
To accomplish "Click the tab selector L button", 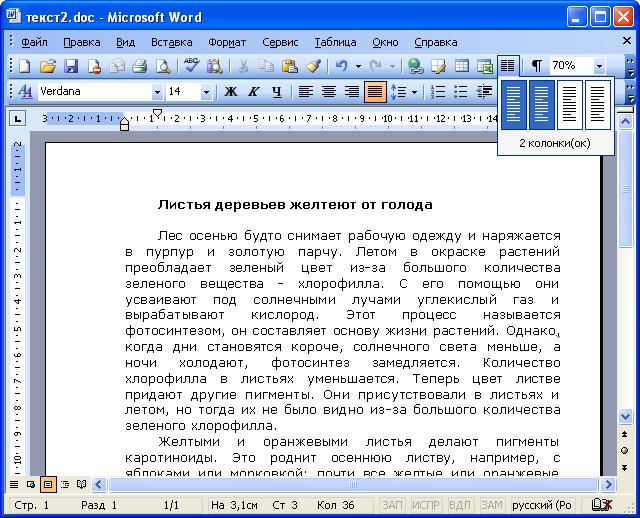I will click(x=17, y=119).
